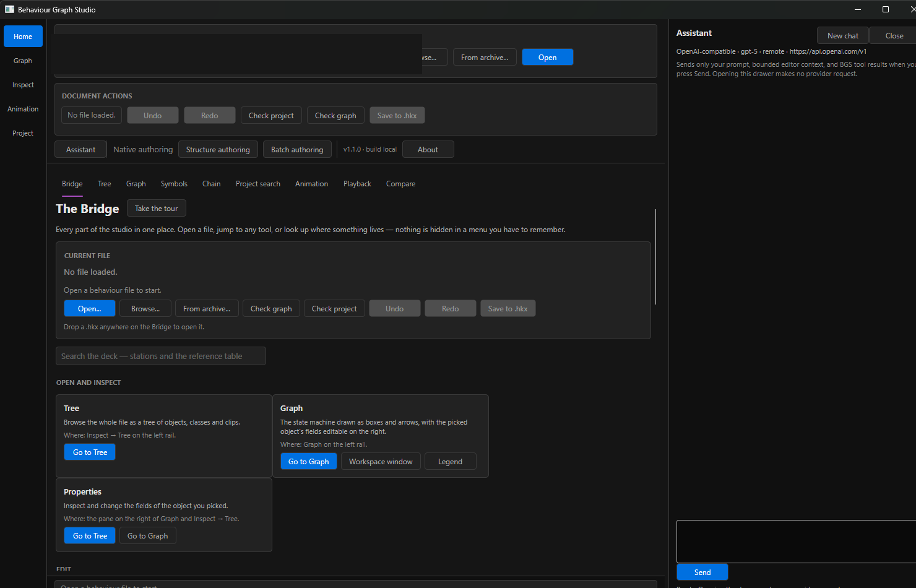
Task: Focus the Assistant message box
Action: (x=797, y=541)
